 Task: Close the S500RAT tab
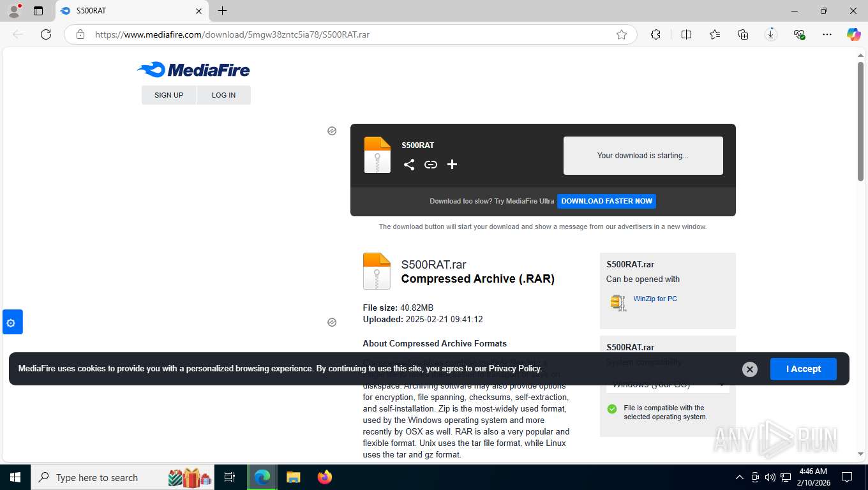point(198,11)
